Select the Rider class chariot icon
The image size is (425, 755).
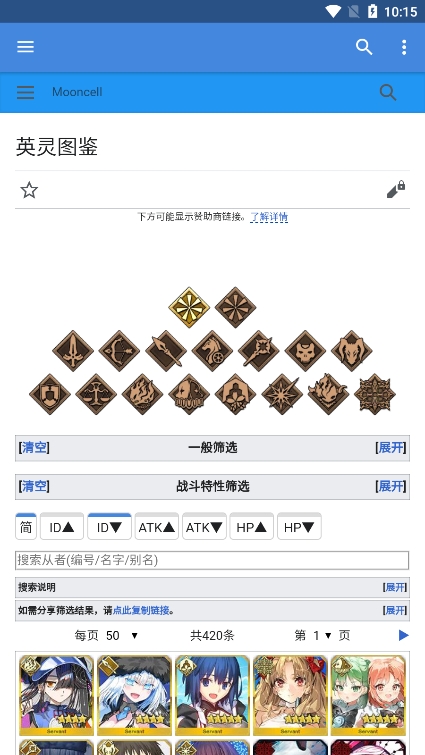[212, 351]
